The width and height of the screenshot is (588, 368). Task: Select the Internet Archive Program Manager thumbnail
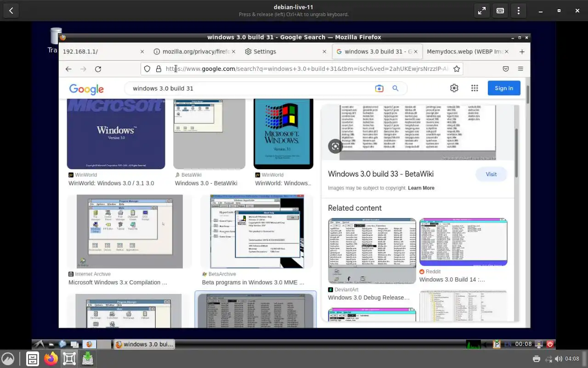pyautogui.click(x=130, y=231)
